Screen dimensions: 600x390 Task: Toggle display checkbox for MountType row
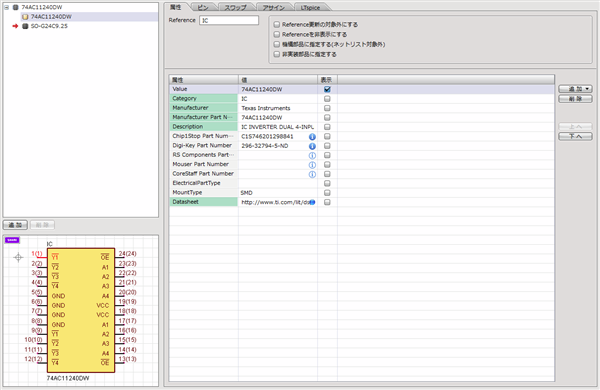tap(327, 193)
